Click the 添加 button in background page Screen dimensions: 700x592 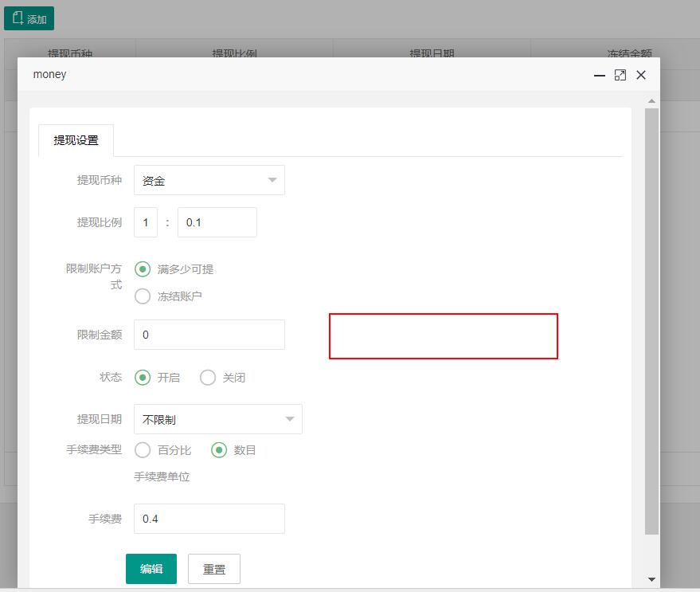[29, 18]
